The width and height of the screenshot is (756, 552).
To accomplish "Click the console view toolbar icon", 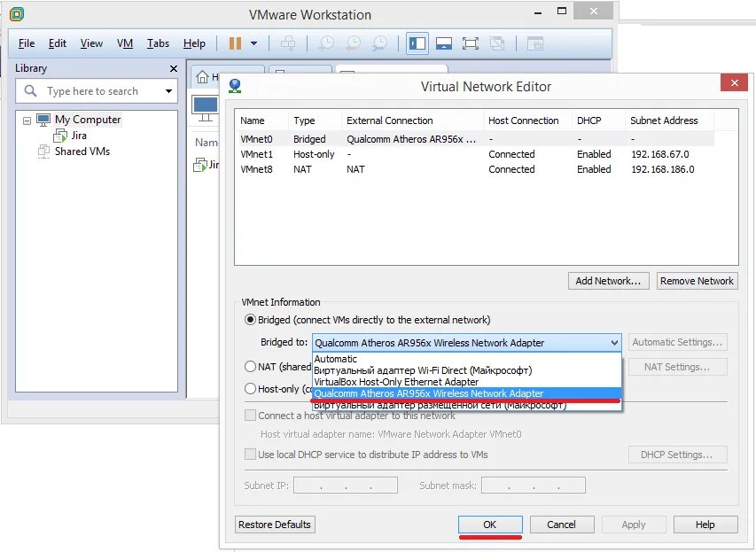I will [534, 43].
